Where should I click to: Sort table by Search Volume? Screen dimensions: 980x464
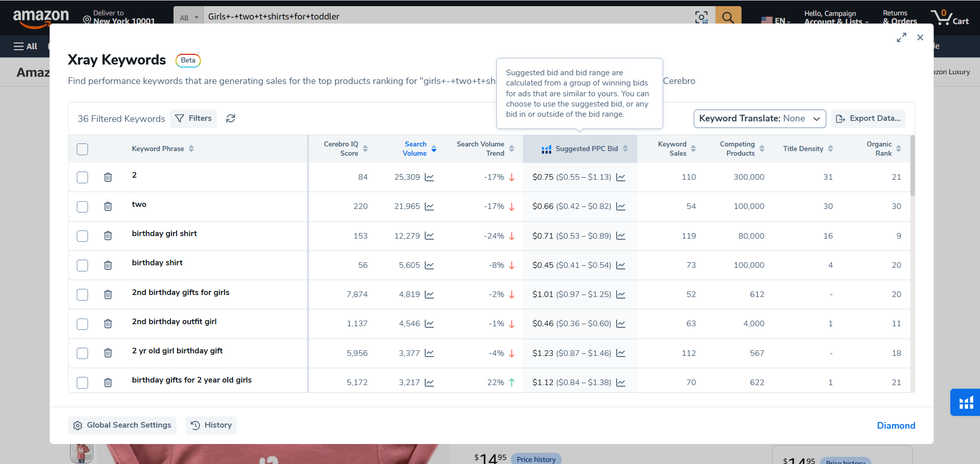434,149
